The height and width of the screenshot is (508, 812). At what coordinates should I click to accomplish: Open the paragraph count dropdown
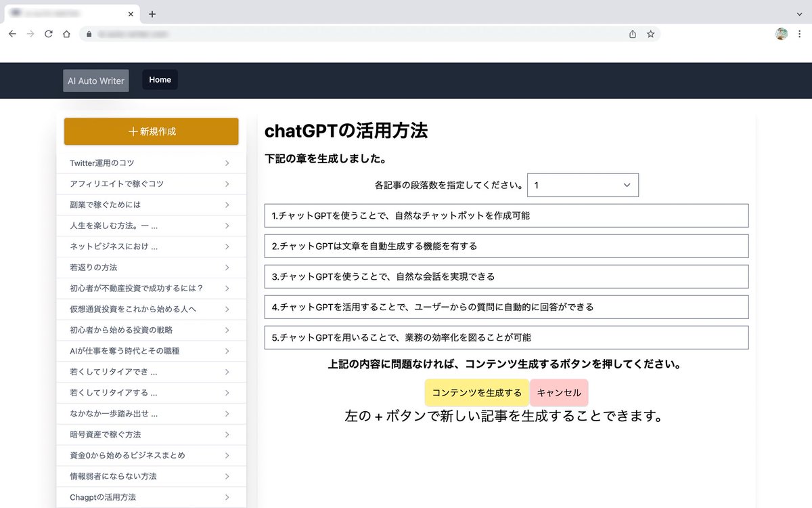click(x=583, y=185)
